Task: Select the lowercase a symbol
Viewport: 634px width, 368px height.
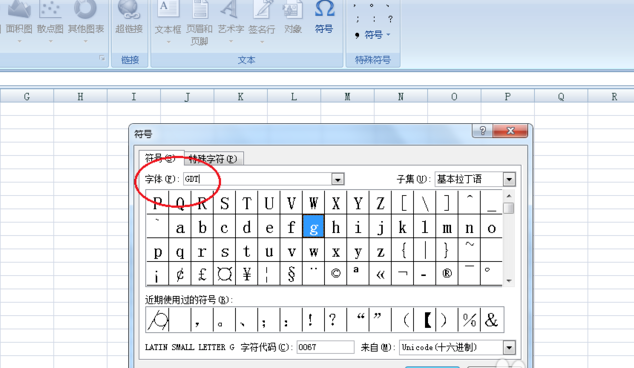Action: point(180,226)
